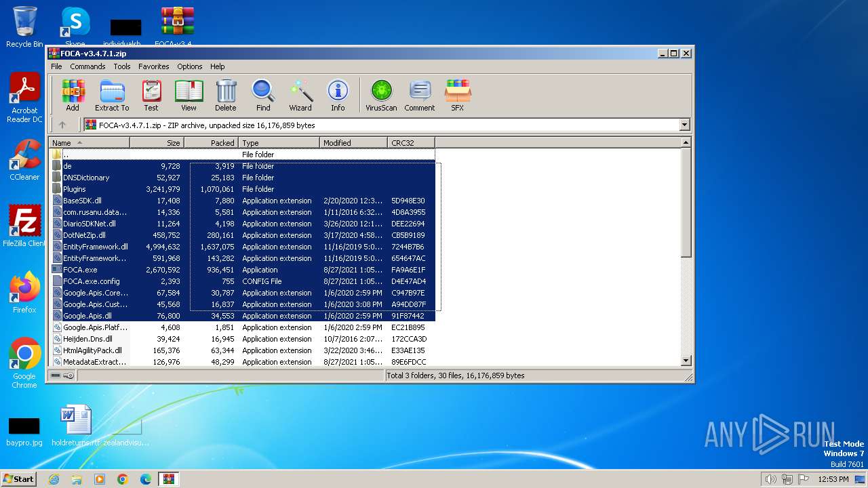
Task: Sort by Size column header
Action: click(x=157, y=142)
